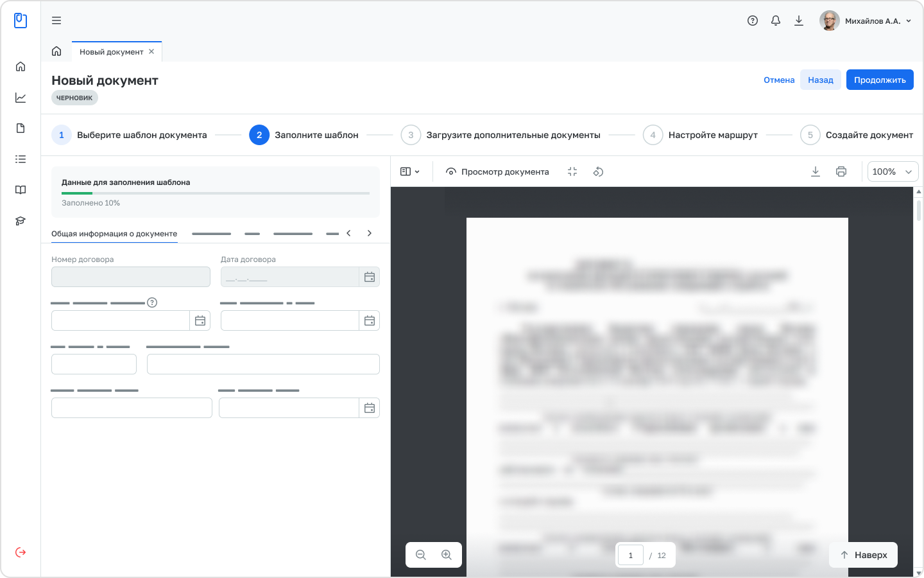Screen dimensions: 924x578
Task: Click the field help question icon
Action: click(152, 302)
